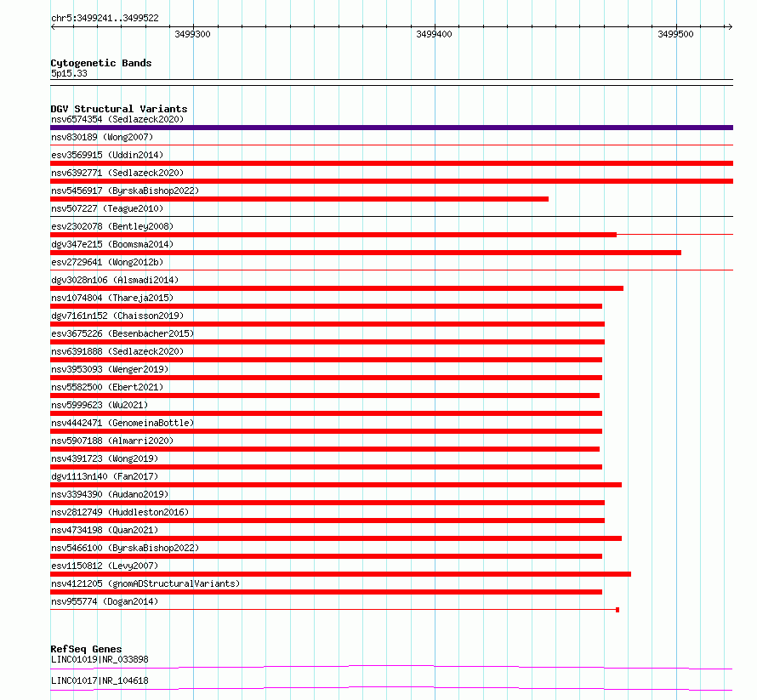Image resolution: width=757 pixels, height=700 pixels.
Task: Select variant nsv4121205 (gnomADStructuralVariants) label
Action: pyautogui.click(x=145, y=583)
